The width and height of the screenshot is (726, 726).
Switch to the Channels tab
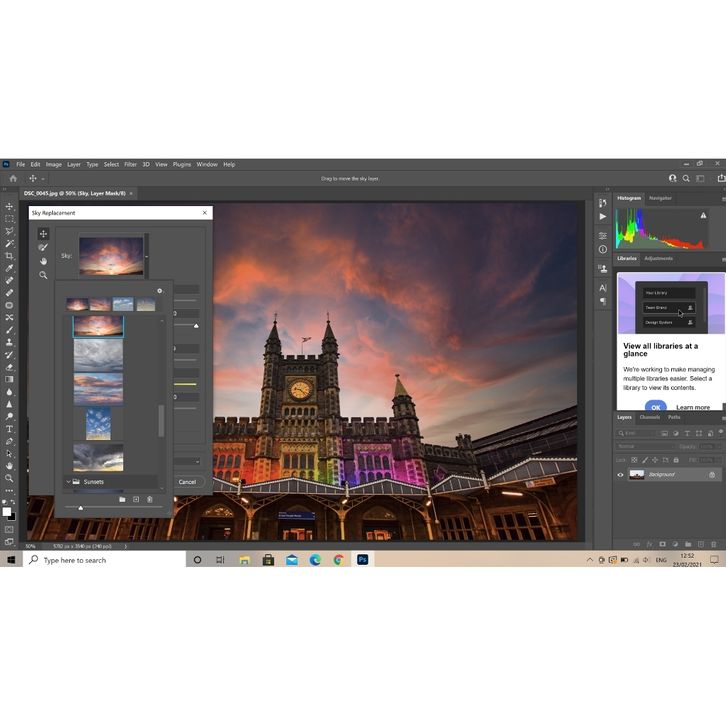tap(649, 417)
